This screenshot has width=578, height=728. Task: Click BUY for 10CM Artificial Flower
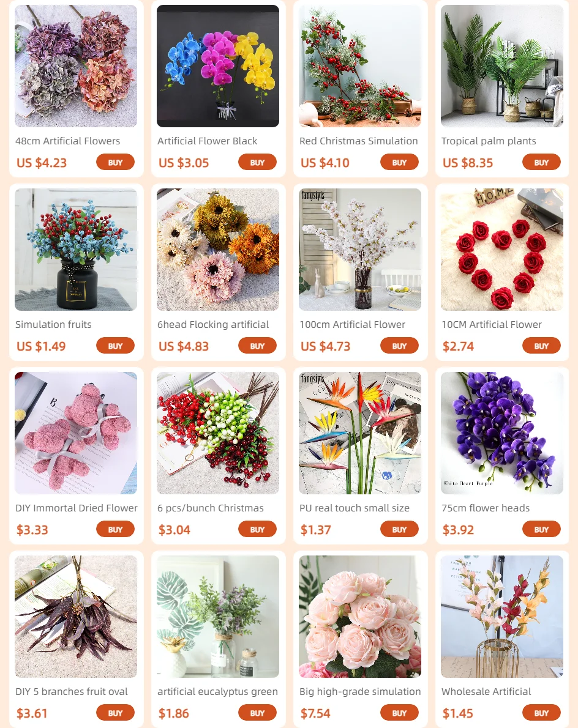point(541,346)
